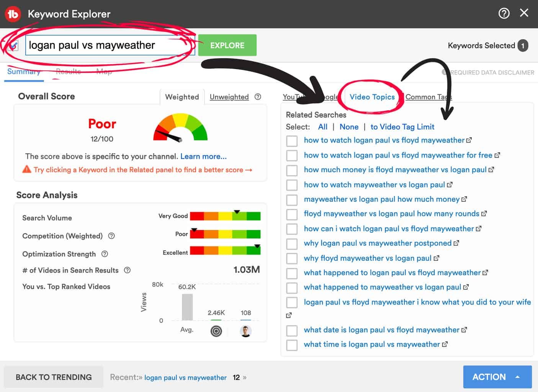Viewport: 538px width, 392px height.
Task: Select the Unweighted score tab
Action: point(229,97)
